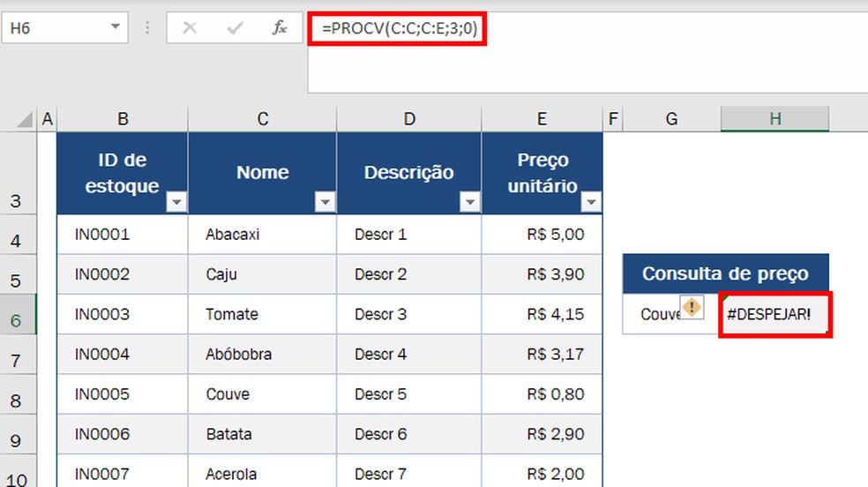Open the Preço unitário filter dropdown
Image resolution: width=868 pixels, height=487 pixels.
[591, 203]
